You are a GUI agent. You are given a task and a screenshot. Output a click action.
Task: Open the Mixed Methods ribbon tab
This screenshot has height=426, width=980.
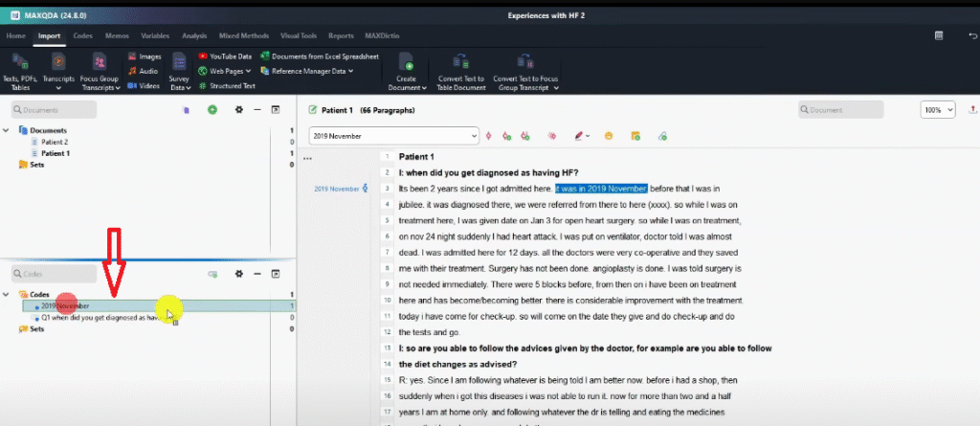click(244, 35)
